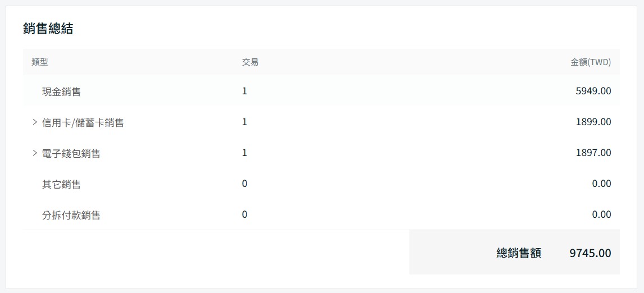Click the 總銷售額 total label
Image resolution: width=644 pixels, height=293 pixels.
(519, 253)
